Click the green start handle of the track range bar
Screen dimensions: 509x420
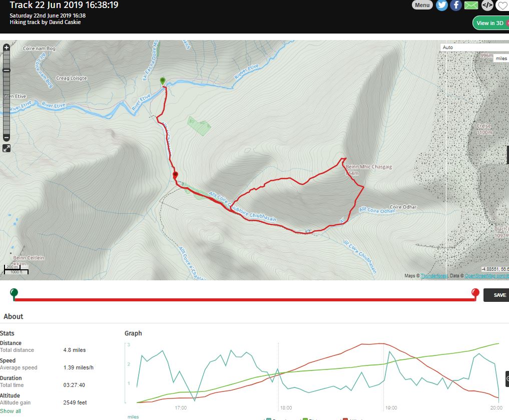point(14,293)
